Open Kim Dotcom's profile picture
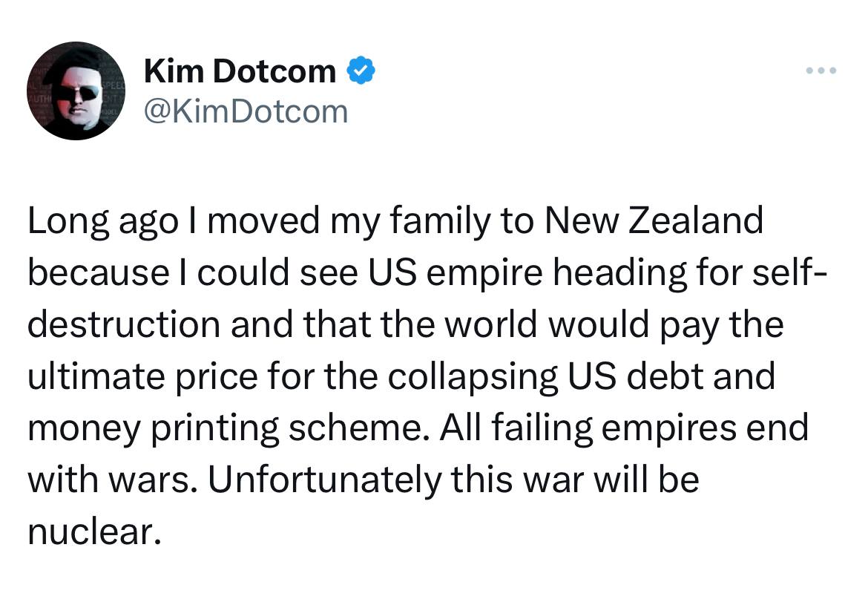Image resolution: width=868 pixels, height=602 pixels. pyautogui.click(x=76, y=91)
